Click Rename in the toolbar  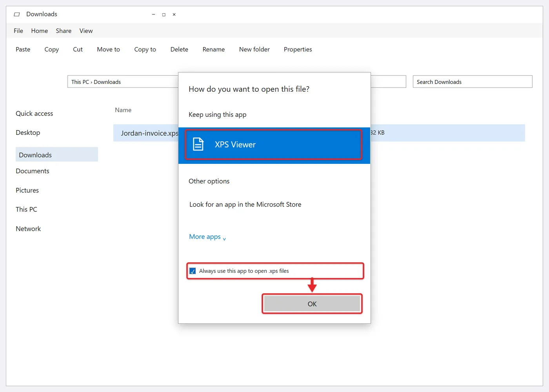coord(214,49)
